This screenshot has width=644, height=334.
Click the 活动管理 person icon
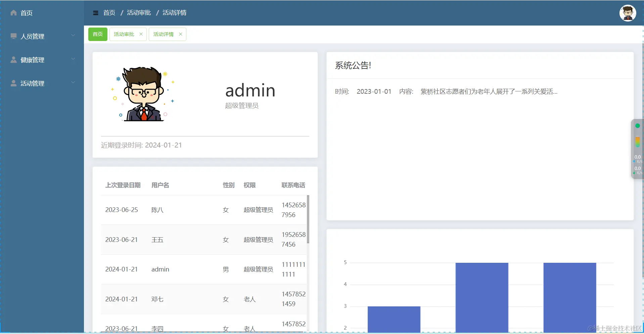13,83
